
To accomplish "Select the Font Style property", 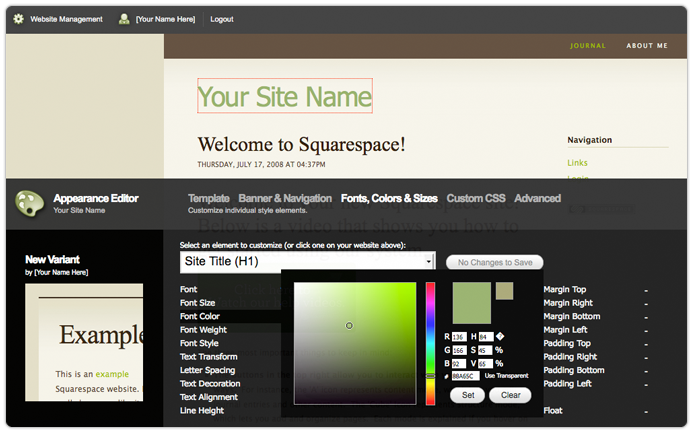I will 199,343.
